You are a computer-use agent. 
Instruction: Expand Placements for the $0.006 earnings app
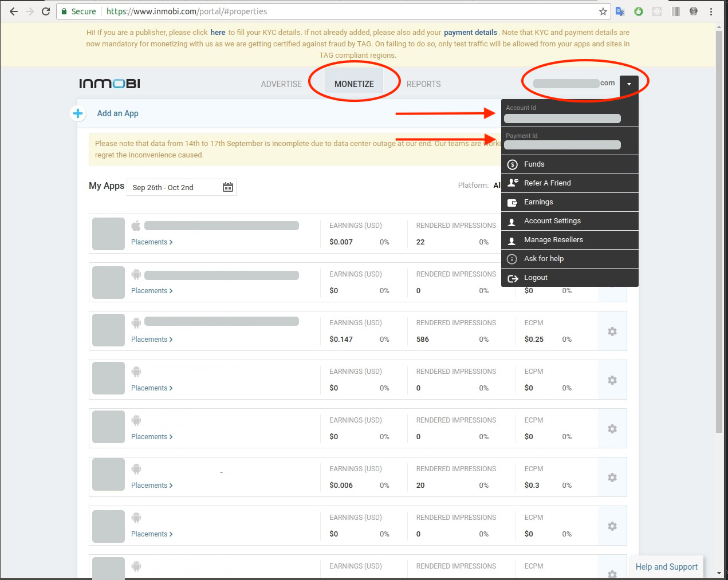(152, 486)
